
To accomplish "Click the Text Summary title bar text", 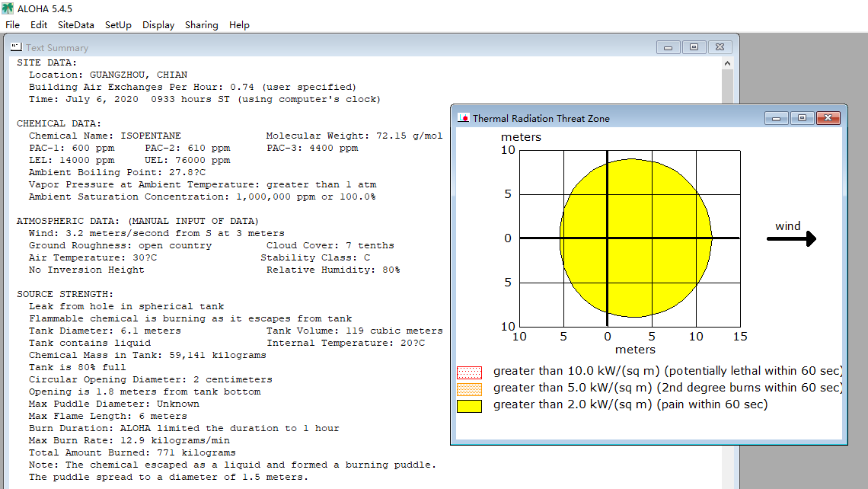I will (57, 48).
